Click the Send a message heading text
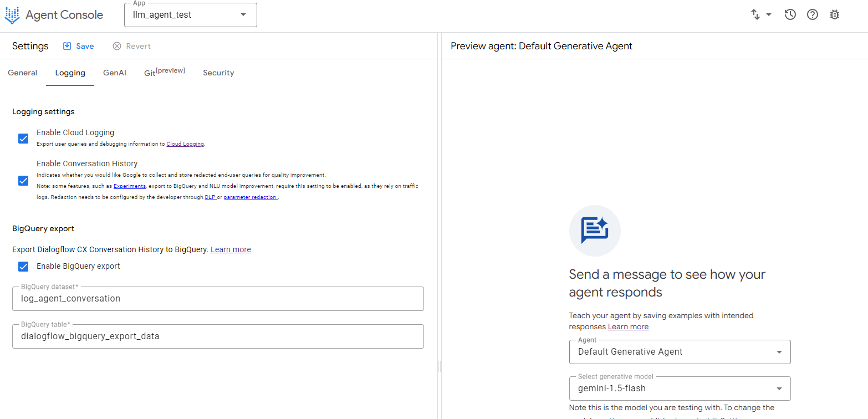The width and height of the screenshot is (868, 419). [667, 283]
